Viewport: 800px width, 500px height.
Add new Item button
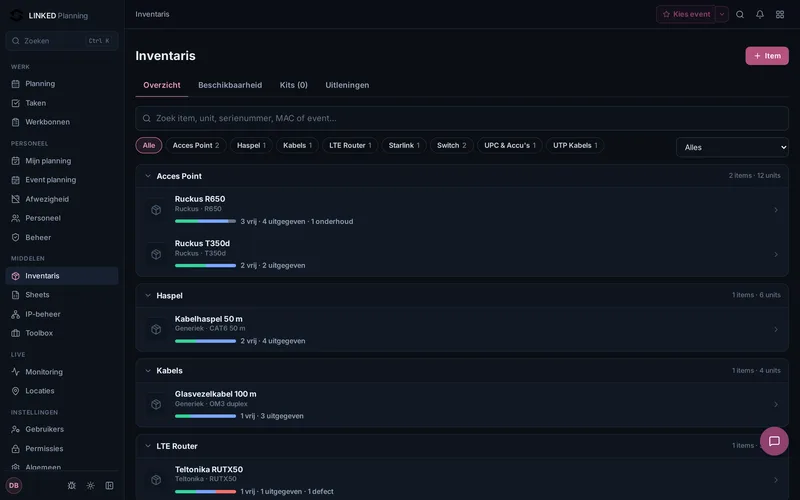click(767, 56)
